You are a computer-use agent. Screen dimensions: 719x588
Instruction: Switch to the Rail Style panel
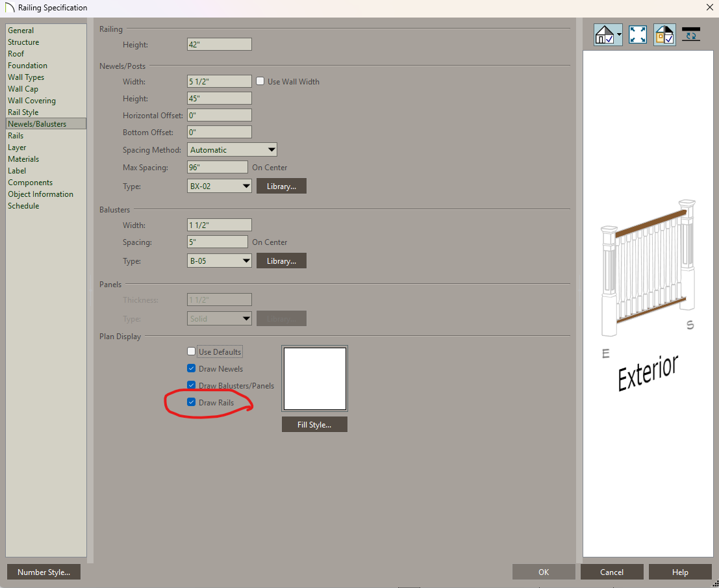(x=23, y=112)
